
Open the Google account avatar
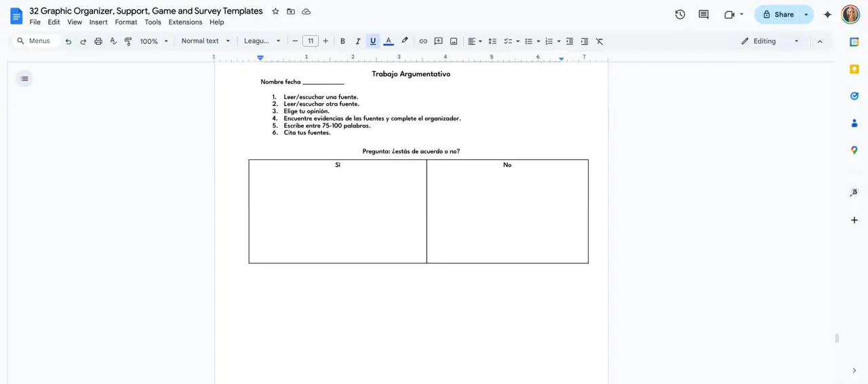(850, 14)
